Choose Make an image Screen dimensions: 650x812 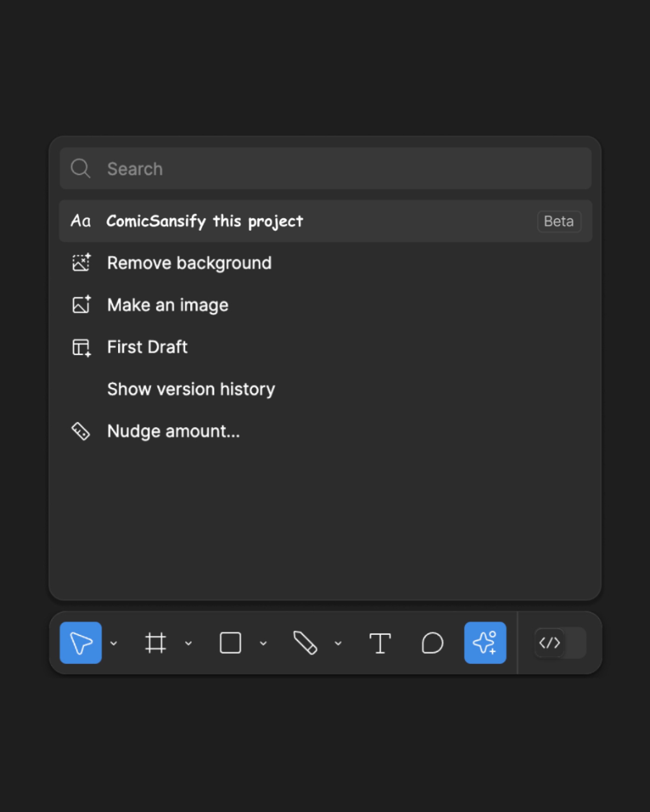coord(168,305)
